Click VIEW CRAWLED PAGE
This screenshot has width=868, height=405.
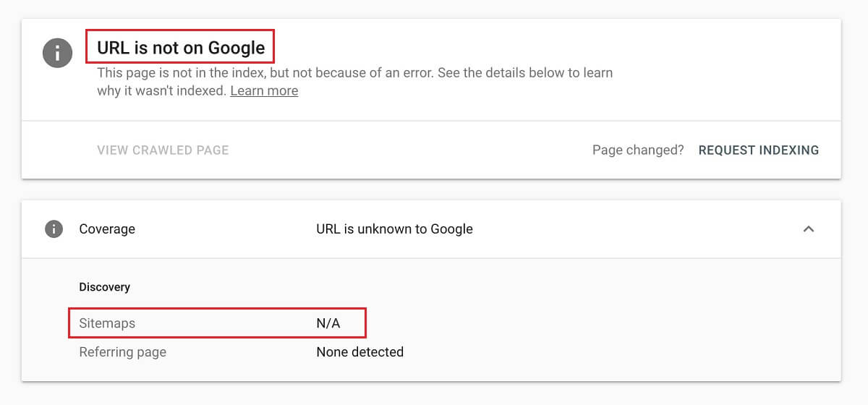pyautogui.click(x=163, y=150)
